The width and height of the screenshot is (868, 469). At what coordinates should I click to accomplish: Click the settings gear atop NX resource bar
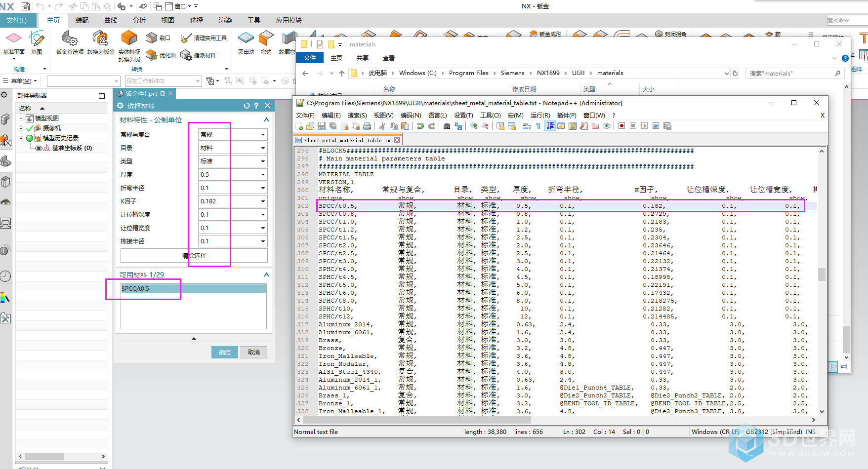tap(4, 95)
